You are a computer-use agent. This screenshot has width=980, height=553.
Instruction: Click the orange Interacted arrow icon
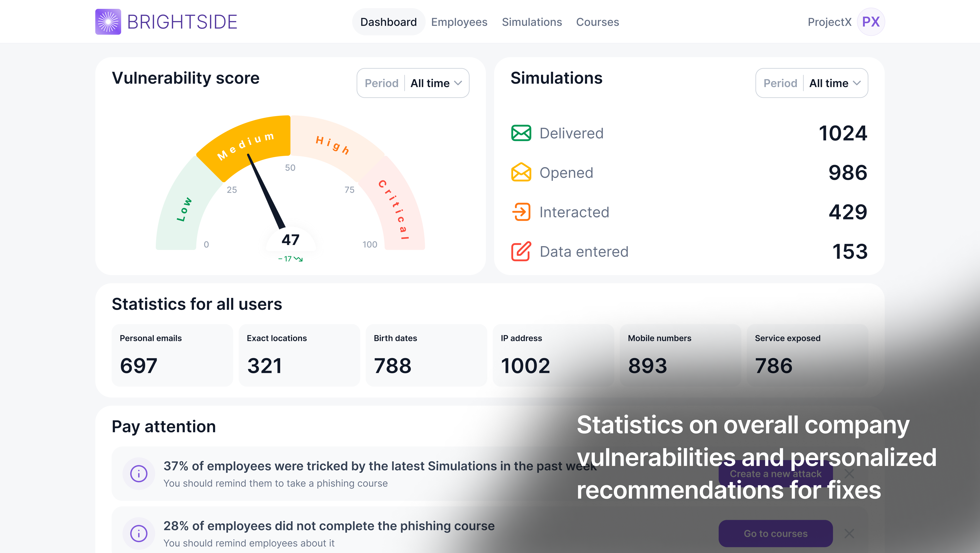click(x=521, y=212)
